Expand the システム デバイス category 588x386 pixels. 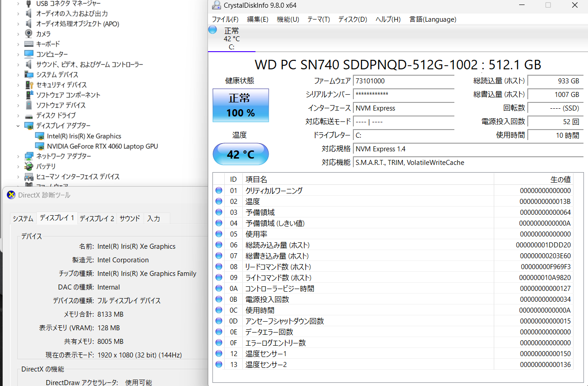pos(19,75)
